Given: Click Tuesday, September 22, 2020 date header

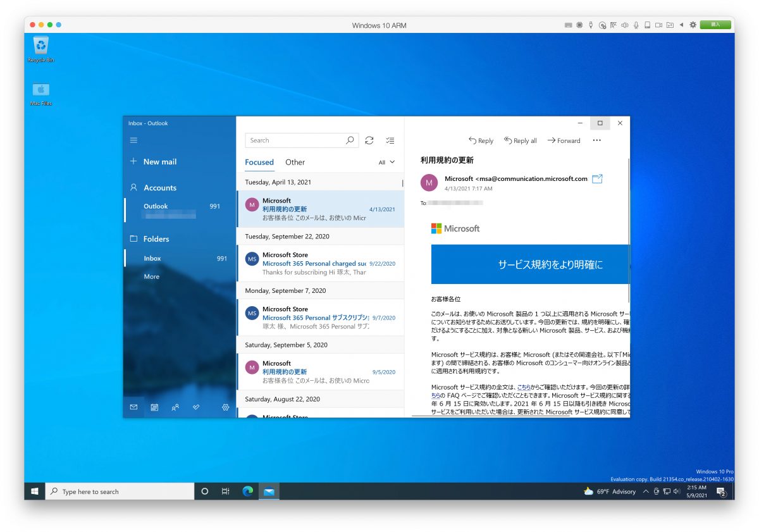Looking at the screenshot, I should tap(287, 237).
